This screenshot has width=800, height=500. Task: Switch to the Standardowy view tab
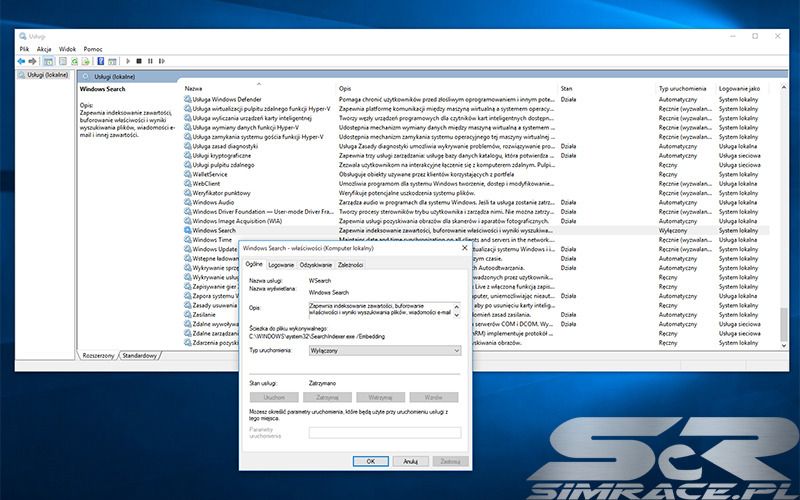click(139, 355)
